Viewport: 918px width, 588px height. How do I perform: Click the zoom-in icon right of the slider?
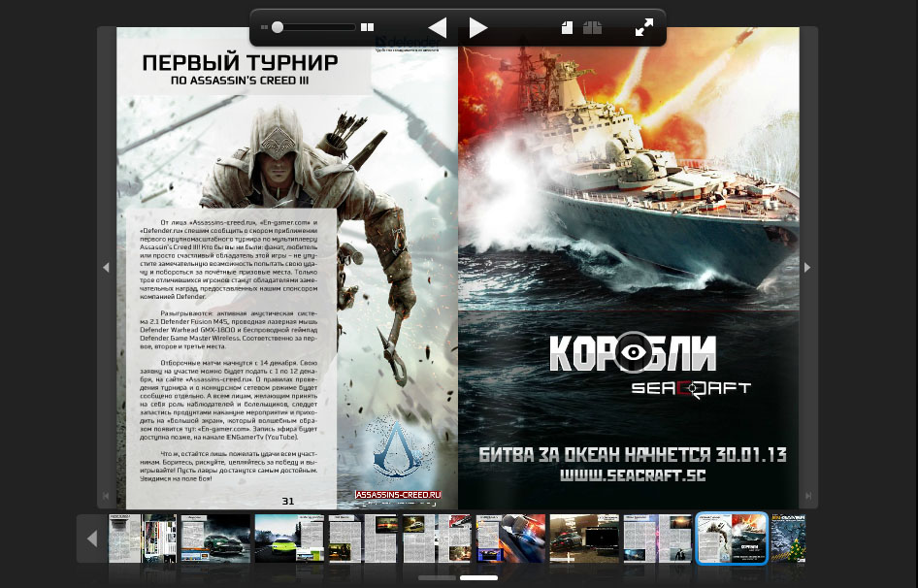tap(367, 27)
